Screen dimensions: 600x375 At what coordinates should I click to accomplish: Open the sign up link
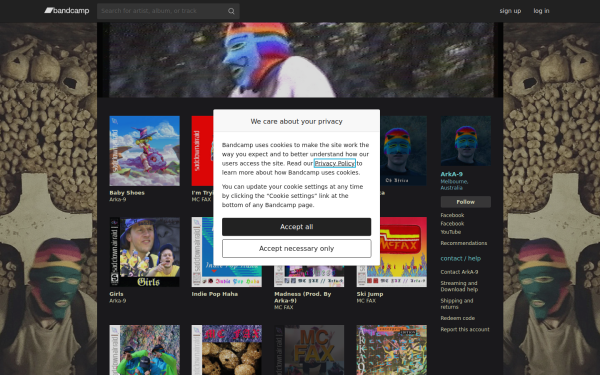(x=510, y=11)
